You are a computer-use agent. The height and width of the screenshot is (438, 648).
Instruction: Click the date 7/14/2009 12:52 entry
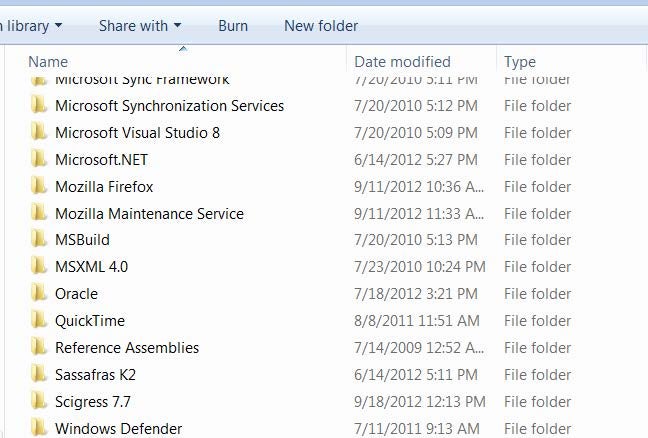[419, 348]
